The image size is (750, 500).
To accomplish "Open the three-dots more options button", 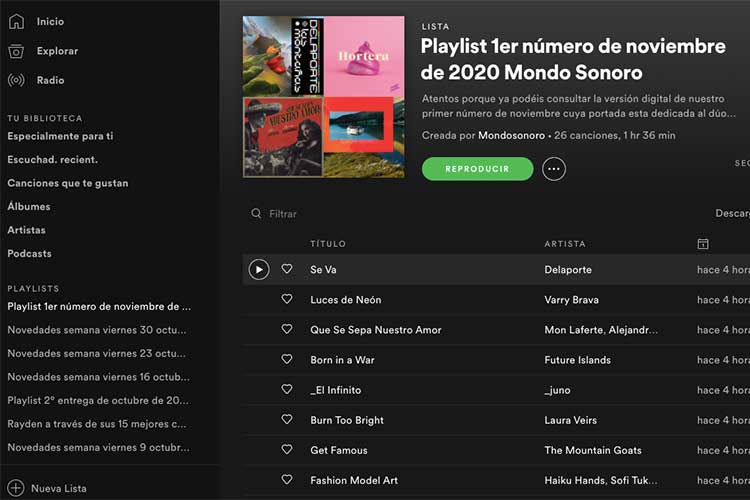I will click(x=554, y=169).
